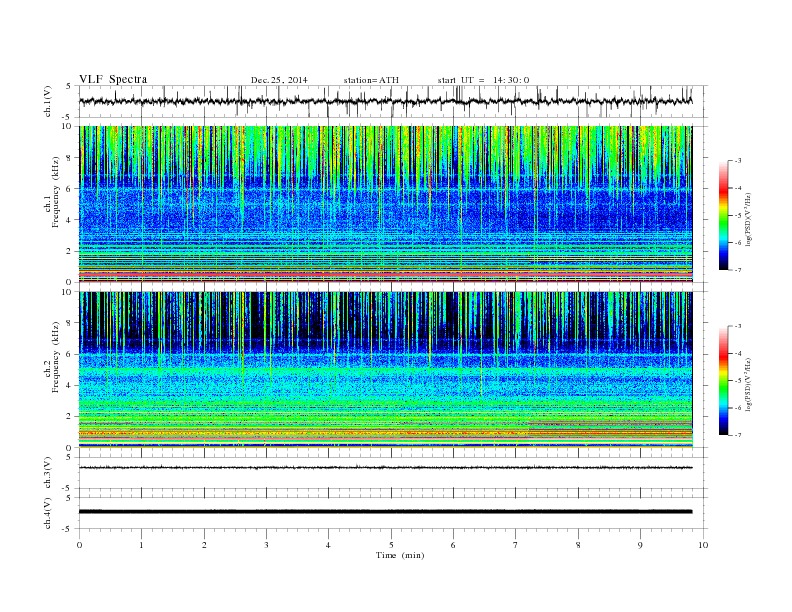Image resolution: width=792 pixels, height=612 pixels.
Task: Click the ch.1 voltage waveform trace
Action: pos(385,101)
